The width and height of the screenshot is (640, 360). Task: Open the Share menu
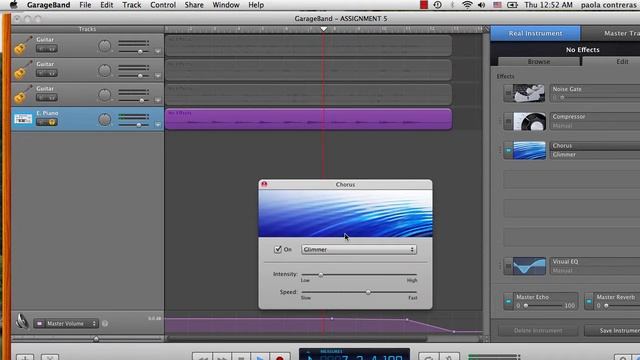[194, 5]
